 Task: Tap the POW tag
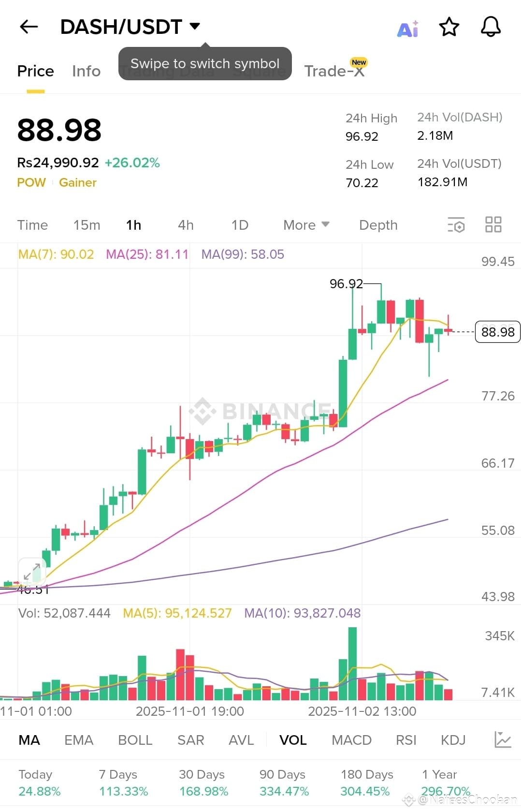click(31, 182)
